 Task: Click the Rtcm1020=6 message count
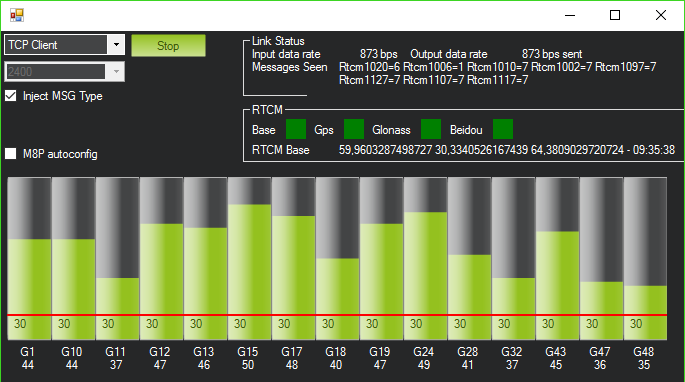[x=370, y=67]
